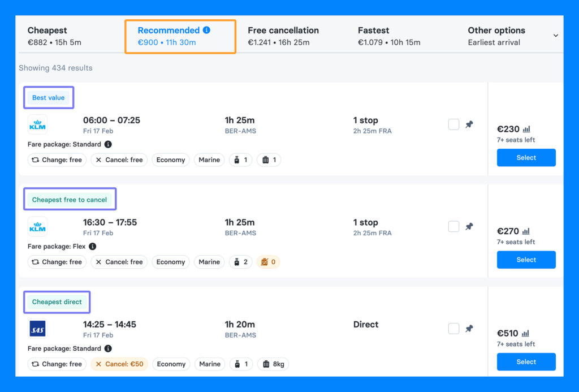
Task: Select the €510 SAS flight
Action: tap(526, 362)
